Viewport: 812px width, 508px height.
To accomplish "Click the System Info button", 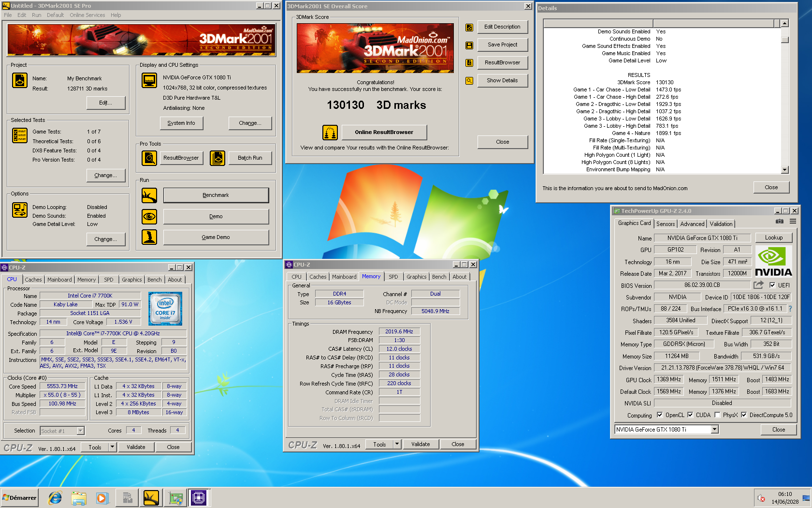I will pyautogui.click(x=181, y=123).
